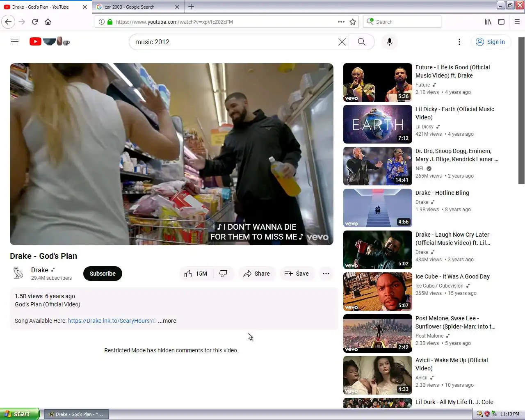The image size is (525, 420).
Task: Go to the YouTube home logo
Action: click(x=50, y=41)
